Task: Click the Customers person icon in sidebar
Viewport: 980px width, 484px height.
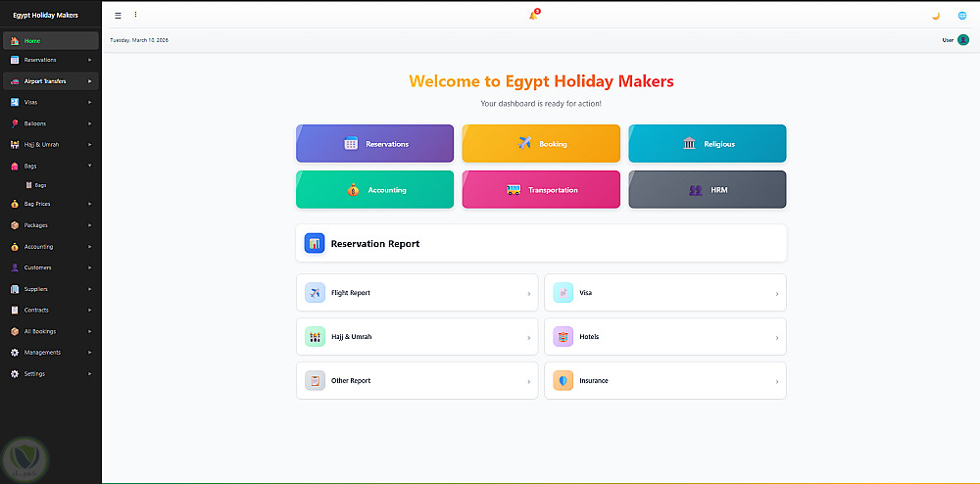Action: point(15,267)
